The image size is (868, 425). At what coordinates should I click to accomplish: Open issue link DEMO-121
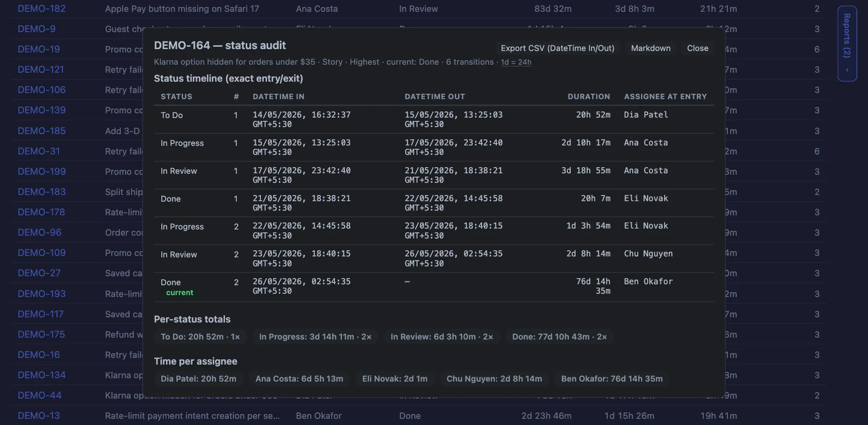click(x=41, y=69)
